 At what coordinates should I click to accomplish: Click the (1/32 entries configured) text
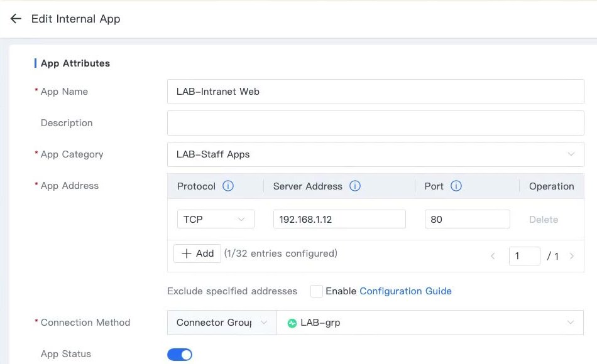tap(281, 254)
